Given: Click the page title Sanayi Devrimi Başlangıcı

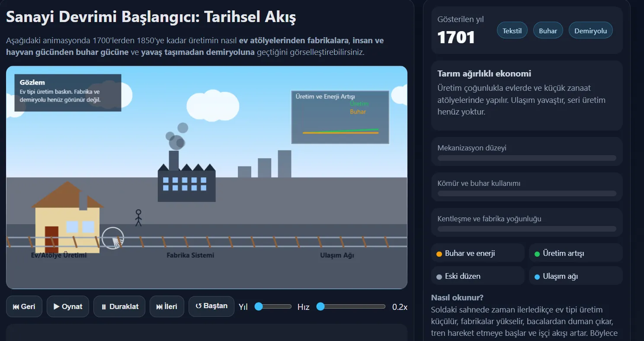Looking at the screenshot, I should 151,17.
